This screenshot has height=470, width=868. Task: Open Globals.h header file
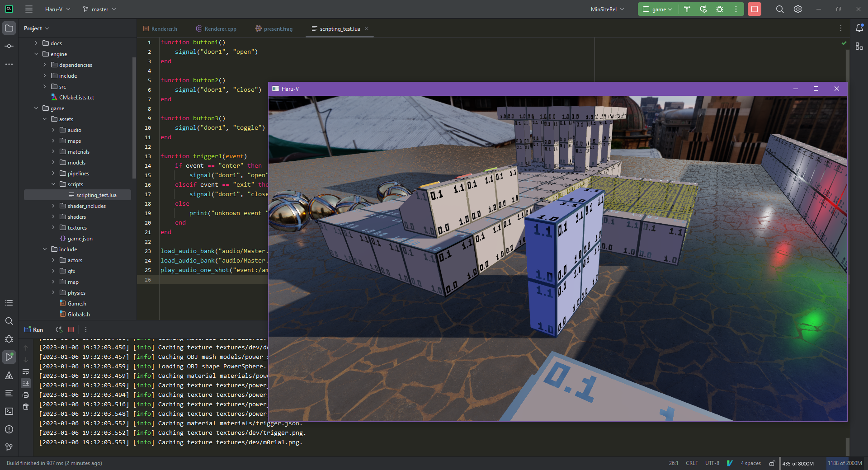(x=75, y=315)
